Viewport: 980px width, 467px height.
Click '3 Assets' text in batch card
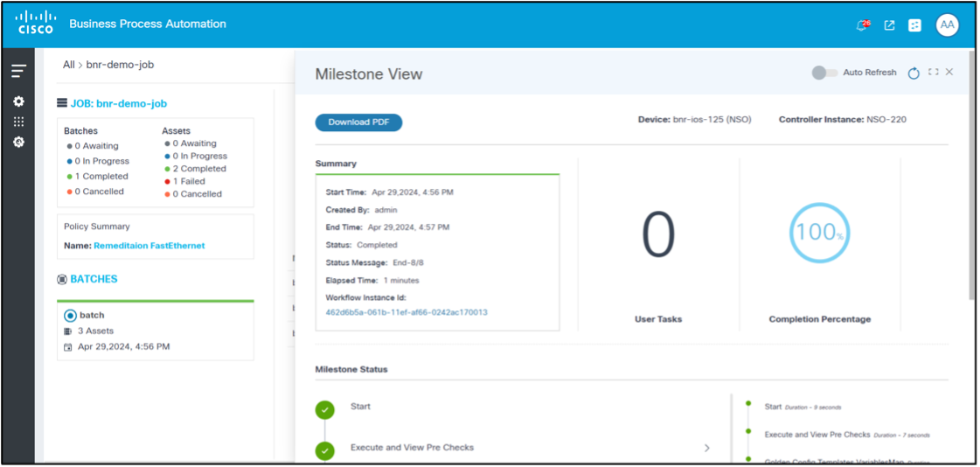pyautogui.click(x=95, y=331)
